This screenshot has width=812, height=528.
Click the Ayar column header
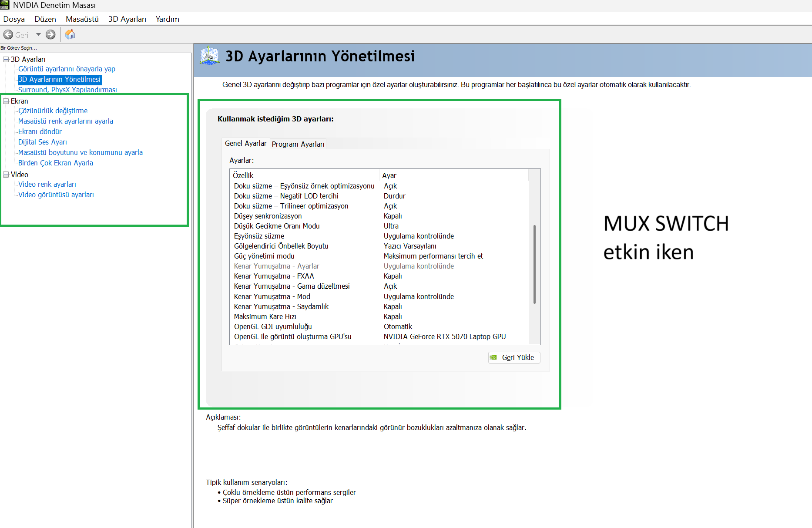454,175
